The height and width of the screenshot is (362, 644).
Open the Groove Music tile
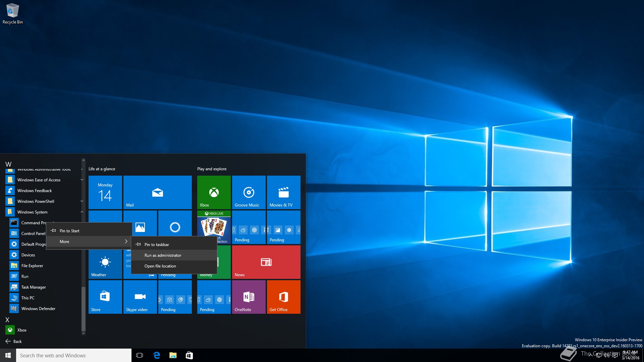pos(249,192)
